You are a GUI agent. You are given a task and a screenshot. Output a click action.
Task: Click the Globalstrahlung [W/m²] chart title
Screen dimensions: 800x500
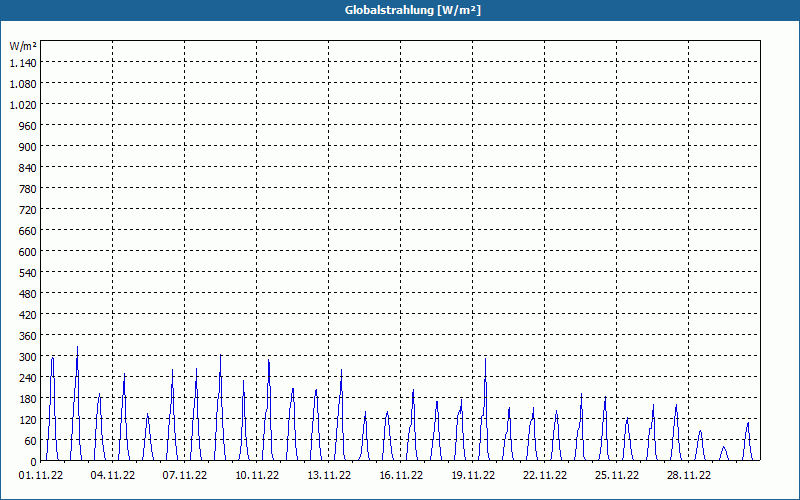pos(413,10)
